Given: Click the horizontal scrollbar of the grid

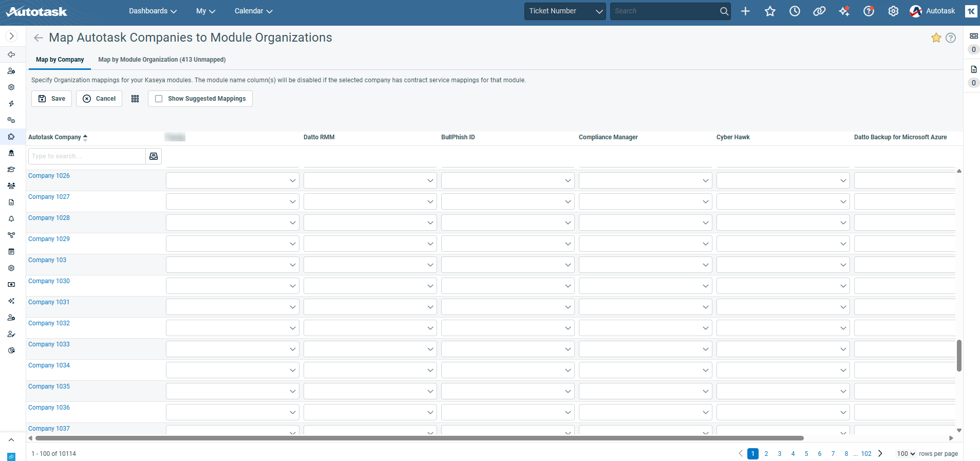Looking at the screenshot, I should tap(419, 438).
